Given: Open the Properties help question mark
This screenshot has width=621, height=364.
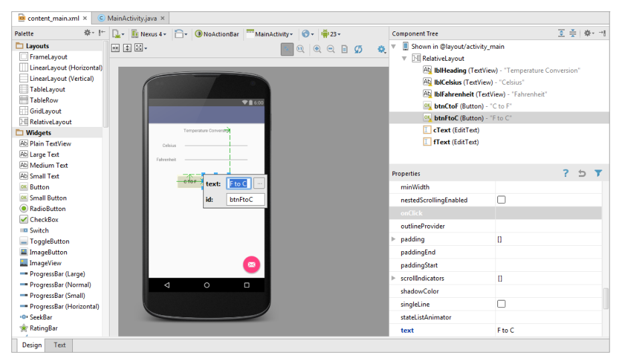Looking at the screenshot, I should (566, 173).
